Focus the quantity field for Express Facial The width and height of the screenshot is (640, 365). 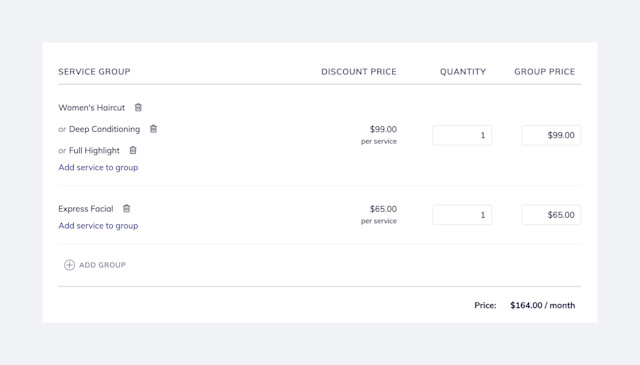click(462, 215)
